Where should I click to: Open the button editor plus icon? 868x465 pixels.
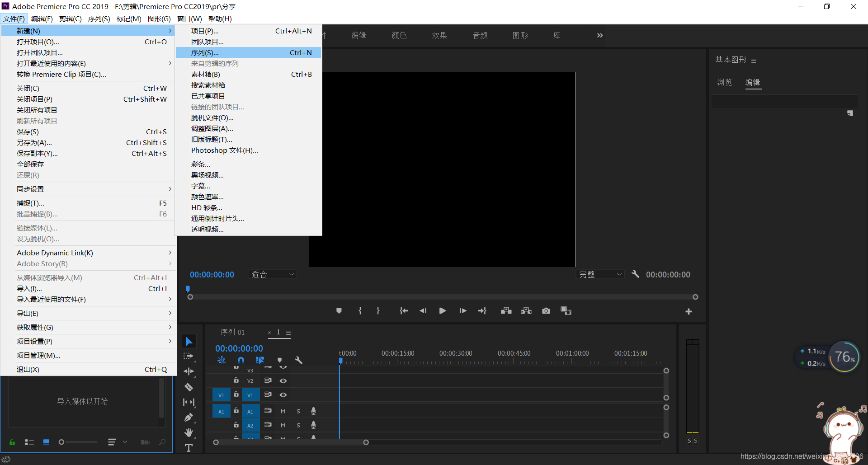[x=689, y=312]
